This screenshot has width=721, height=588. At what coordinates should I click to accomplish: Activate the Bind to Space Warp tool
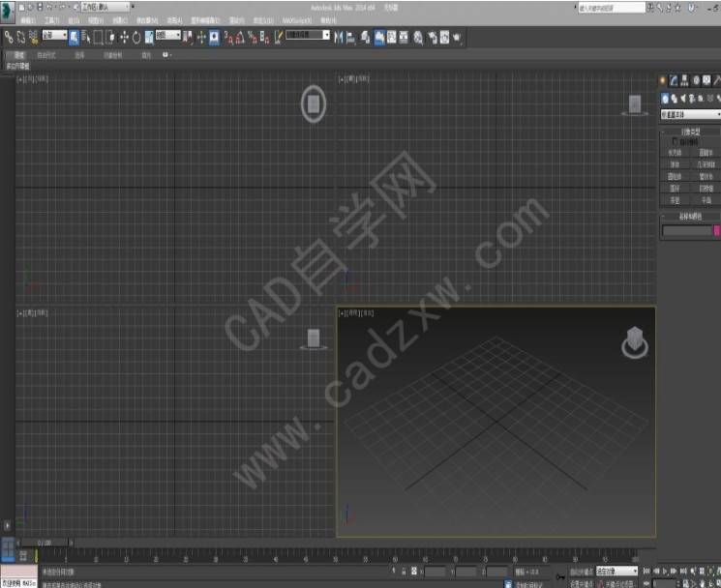pyautogui.click(x=33, y=38)
